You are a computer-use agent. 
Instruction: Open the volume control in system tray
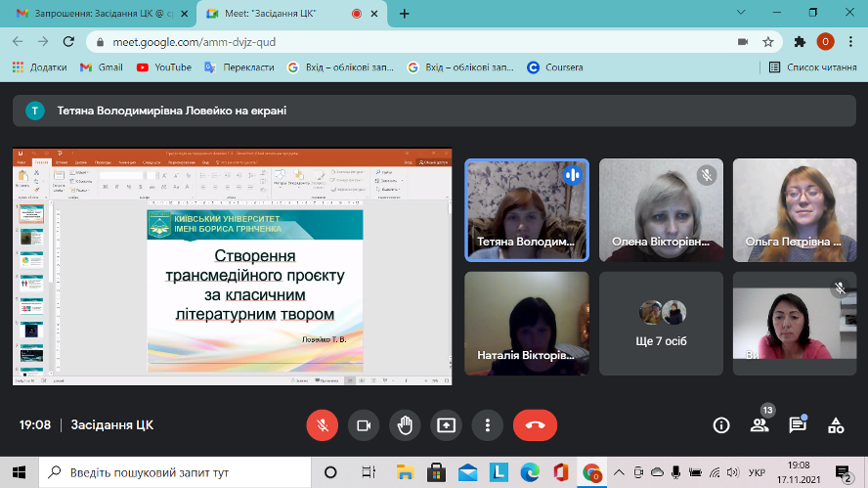[733, 472]
